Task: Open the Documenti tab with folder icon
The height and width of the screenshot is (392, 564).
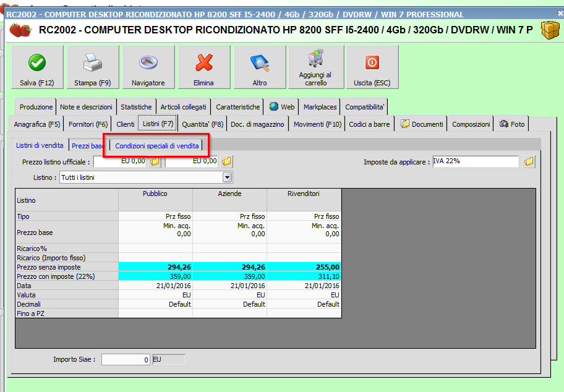Action: 421,124
